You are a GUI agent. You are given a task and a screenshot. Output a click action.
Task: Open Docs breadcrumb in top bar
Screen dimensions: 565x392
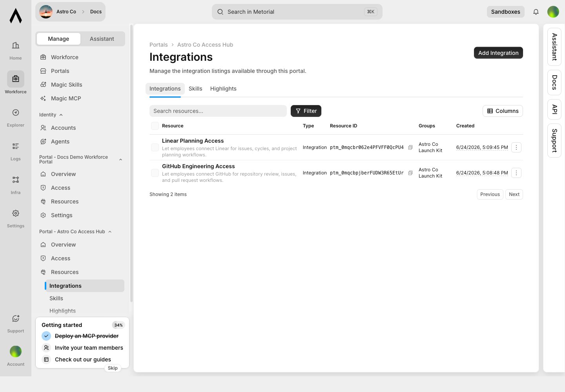pyautogui.click(x=96, y=12)
